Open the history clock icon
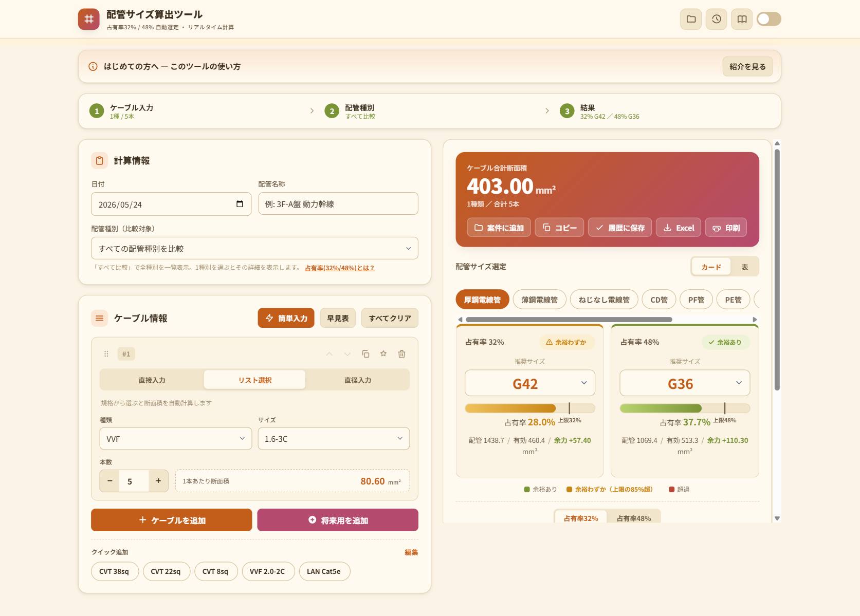 click(x=716, y=19)
